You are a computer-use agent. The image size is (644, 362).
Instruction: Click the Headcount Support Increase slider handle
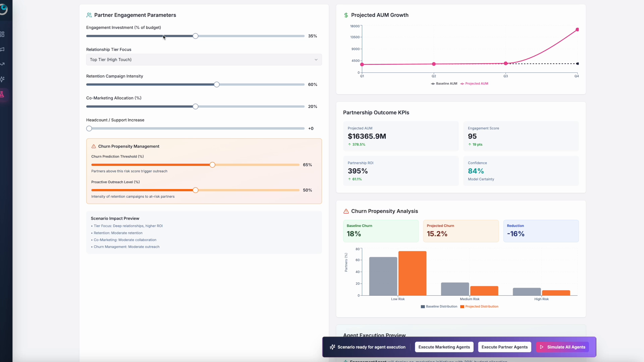(89, 128)
